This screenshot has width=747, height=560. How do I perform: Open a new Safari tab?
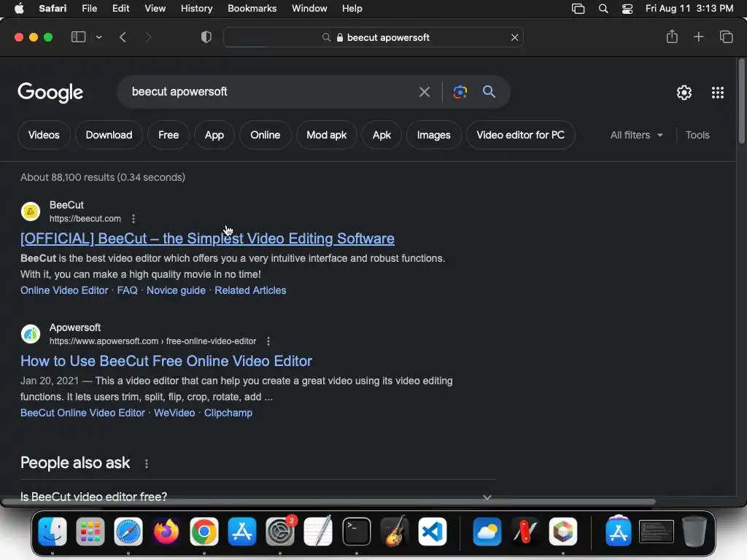point(698,36)
